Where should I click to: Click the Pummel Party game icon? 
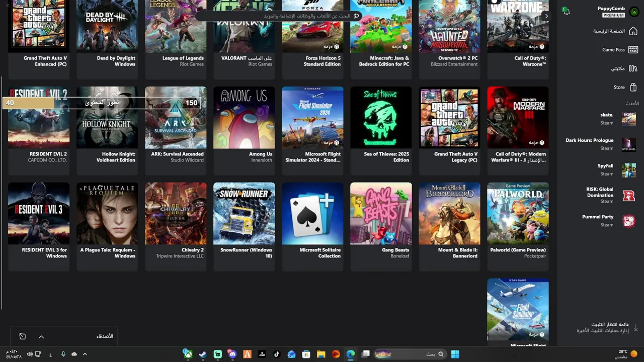tap(629, 221)
